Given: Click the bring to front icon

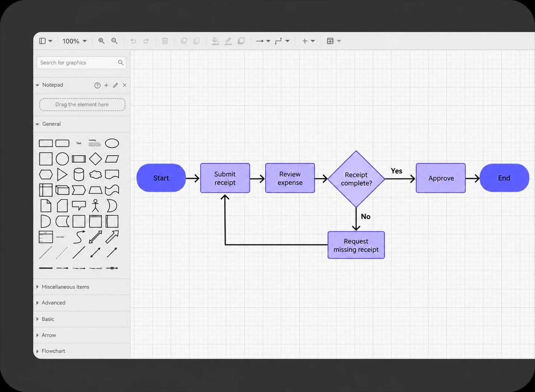Looking at the screenshot, I should [x=184, y=41].
